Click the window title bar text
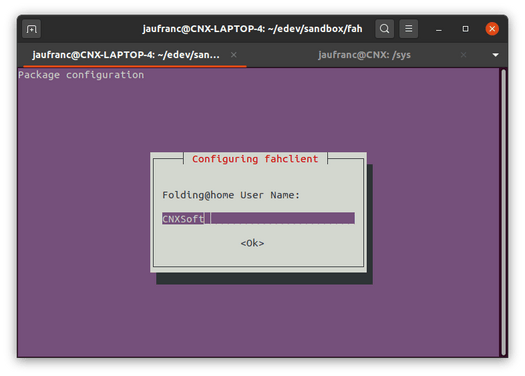525x376 pixels. (x=252, y=29)
